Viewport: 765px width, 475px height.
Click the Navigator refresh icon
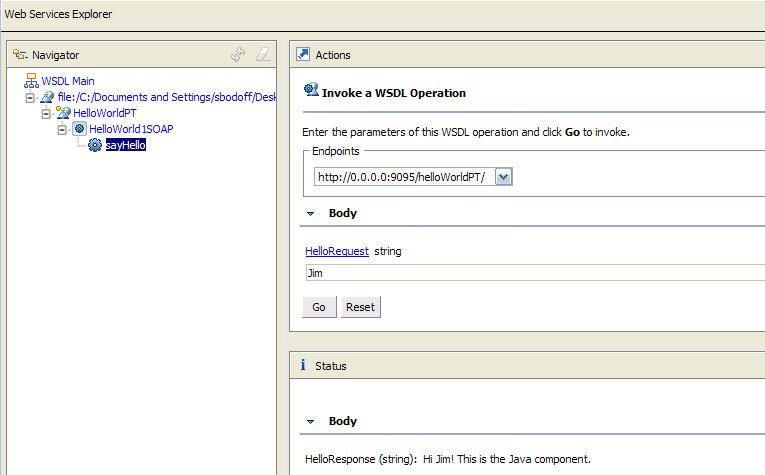click(x=237, y=55)
